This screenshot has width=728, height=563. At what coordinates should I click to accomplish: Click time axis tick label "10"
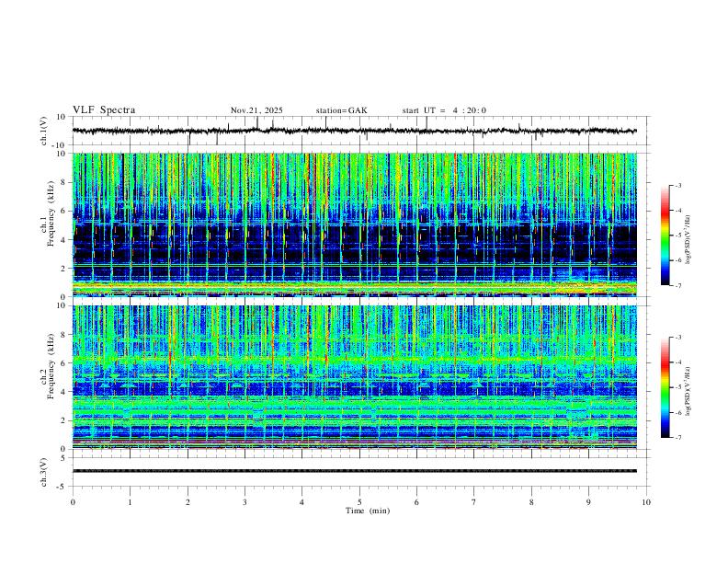coord(646,502)
